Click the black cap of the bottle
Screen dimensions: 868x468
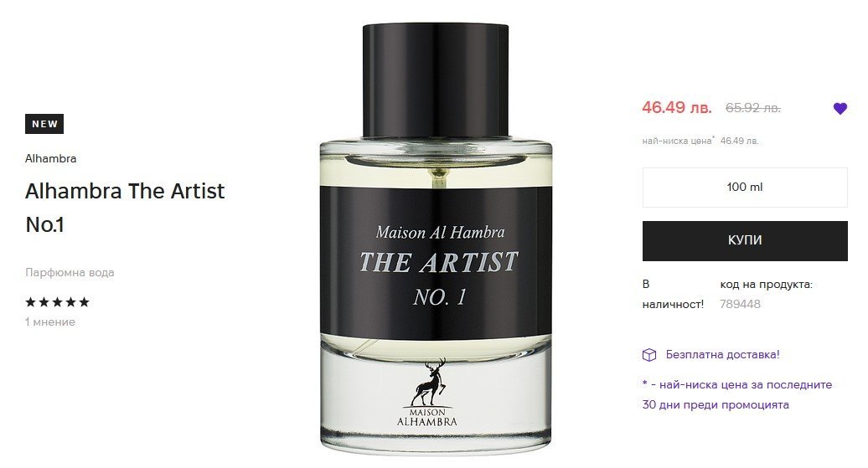[436, 80]
